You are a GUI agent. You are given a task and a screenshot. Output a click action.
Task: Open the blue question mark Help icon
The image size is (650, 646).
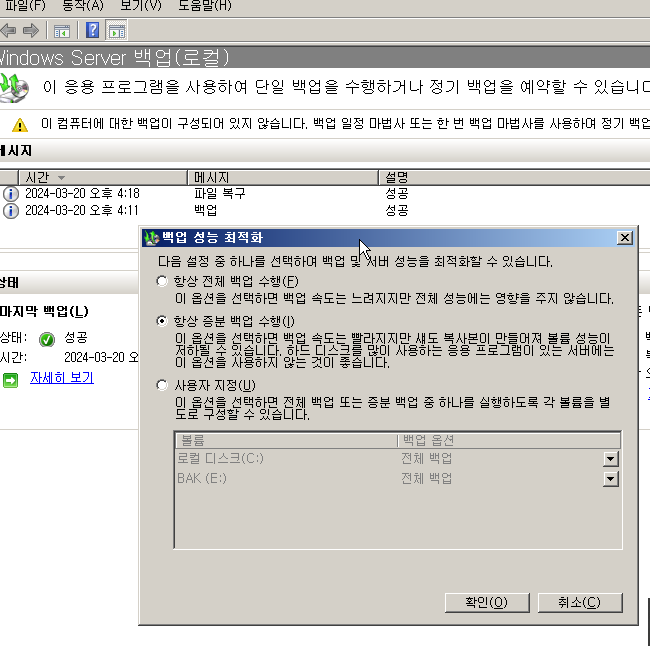[92, 30]
